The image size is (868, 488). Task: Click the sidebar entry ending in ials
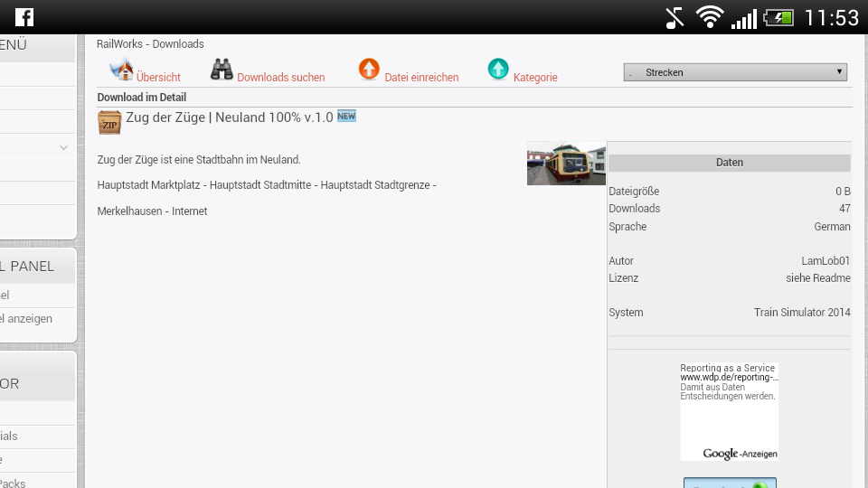[9, 436]
